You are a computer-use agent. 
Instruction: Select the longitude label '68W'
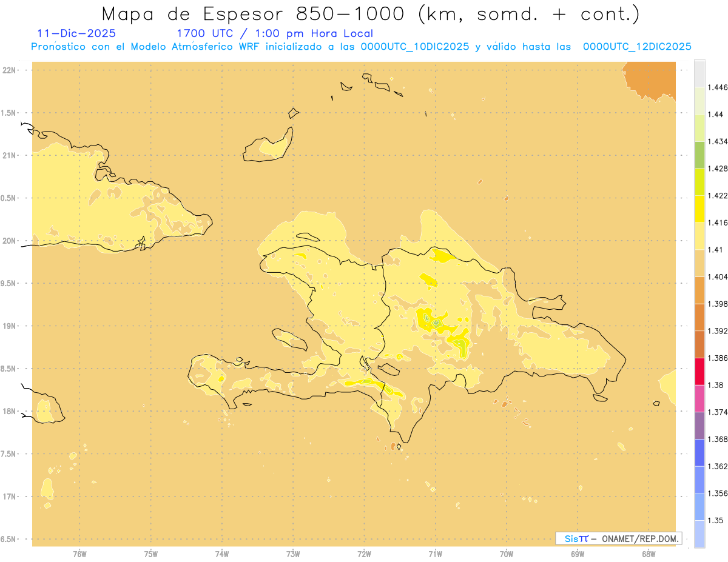pos(649,554)
